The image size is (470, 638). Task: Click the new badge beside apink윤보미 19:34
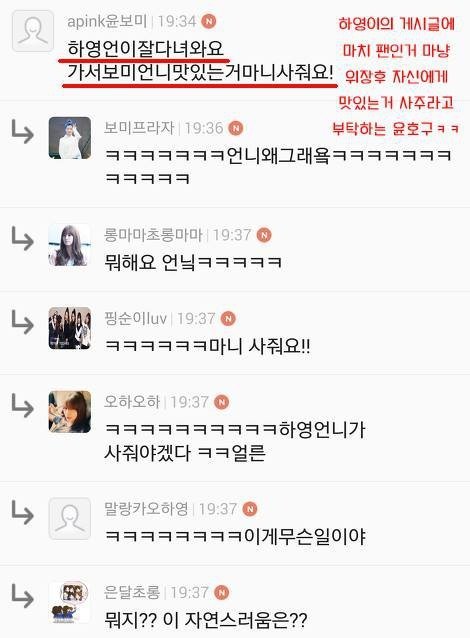click(209, 21)
